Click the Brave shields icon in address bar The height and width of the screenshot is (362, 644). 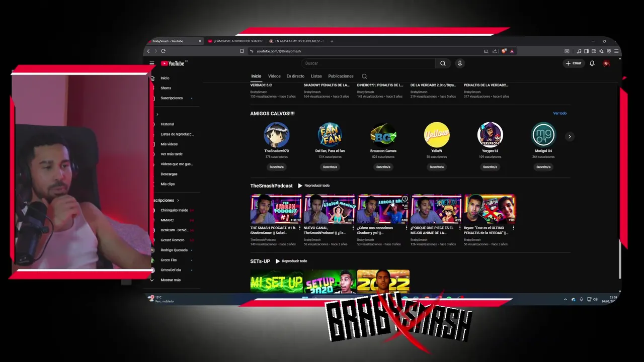[x=504, y=51]
